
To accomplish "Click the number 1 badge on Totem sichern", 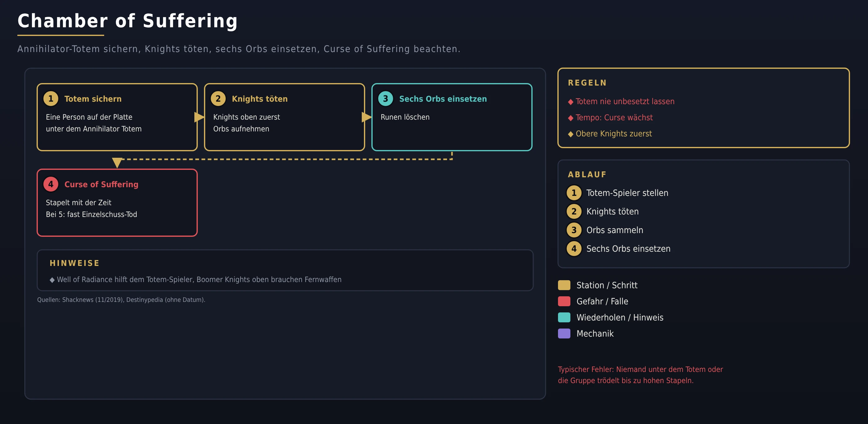I will tap(51, 99).
